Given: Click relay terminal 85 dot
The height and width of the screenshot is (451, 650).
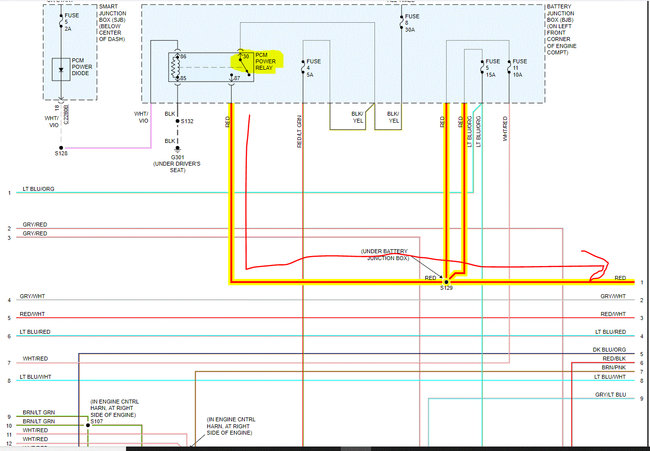Looking at the screenshot, I should [x=178, y=78].
